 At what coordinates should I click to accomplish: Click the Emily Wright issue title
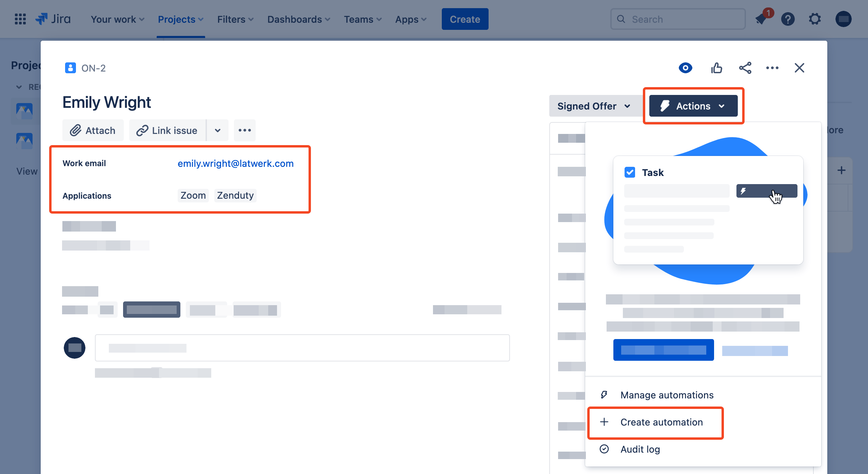click(107, 102)
